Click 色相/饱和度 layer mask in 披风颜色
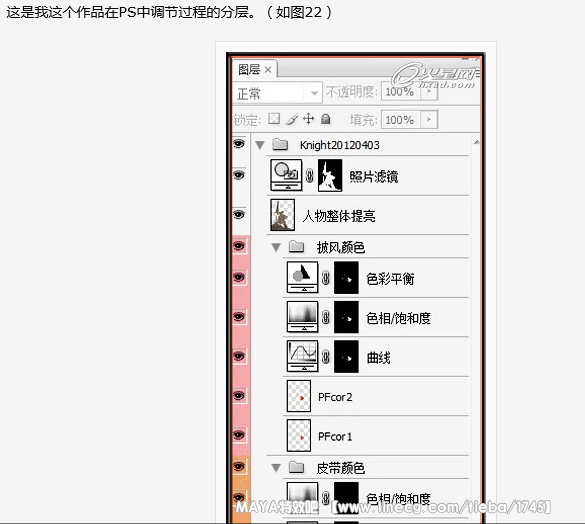This screenshot has width=585, height=524. [x=346, y=317]
